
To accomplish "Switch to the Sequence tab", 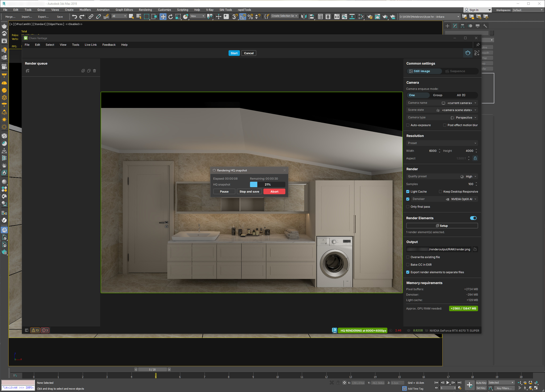I will [457, 71].
